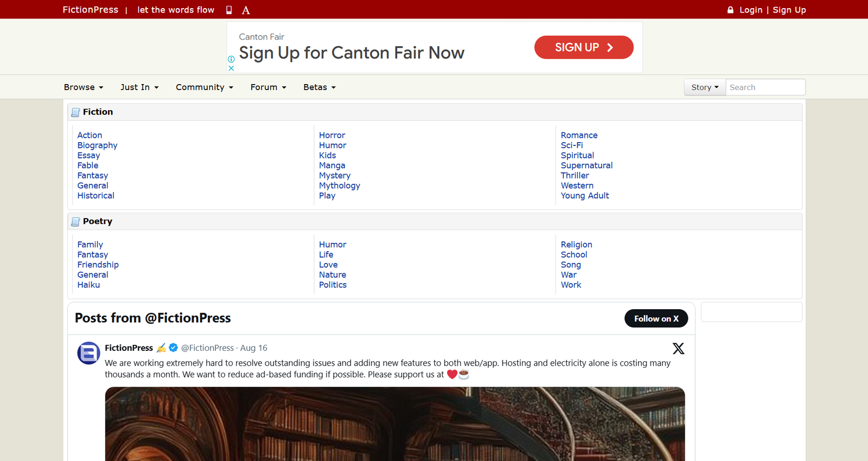Open the library image in the post
The width and height of the screenshot is (868, 461).
click(x=395, y=424)
